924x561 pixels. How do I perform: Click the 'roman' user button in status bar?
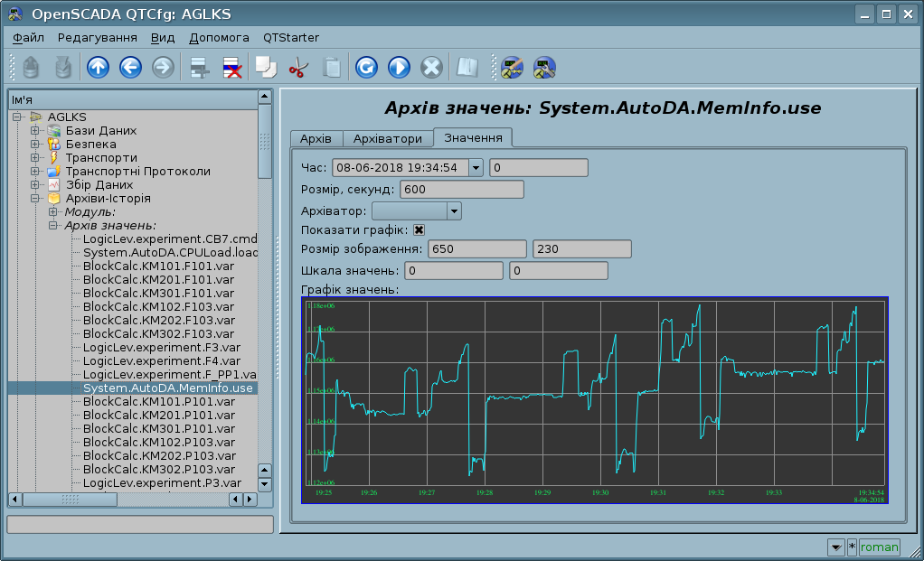[879, 547]
